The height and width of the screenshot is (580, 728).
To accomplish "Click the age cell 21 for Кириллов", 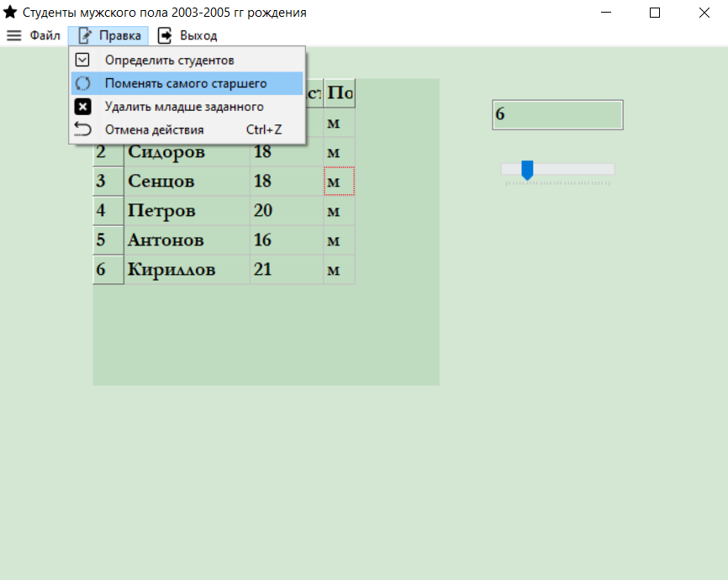I will tap(287, 269).
